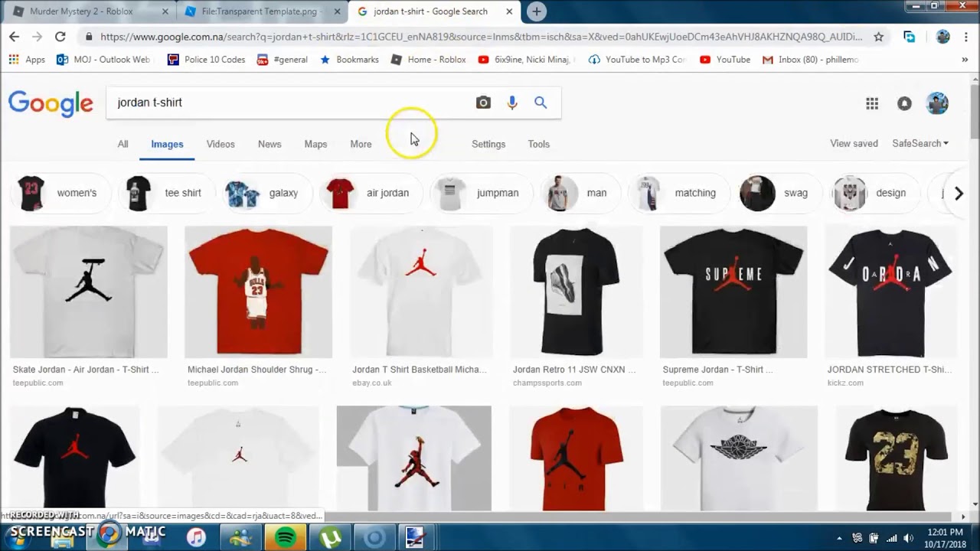This screenshot has height=551, width=980.
Task: Submit the search with the magnifier icon
Action: click(541, 103)
